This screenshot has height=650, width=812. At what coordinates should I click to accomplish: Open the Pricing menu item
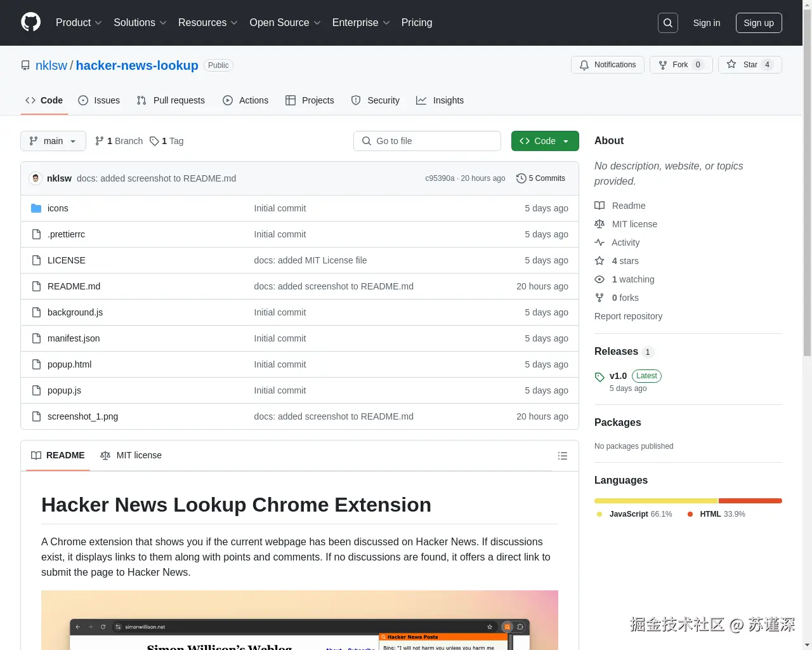416,22
